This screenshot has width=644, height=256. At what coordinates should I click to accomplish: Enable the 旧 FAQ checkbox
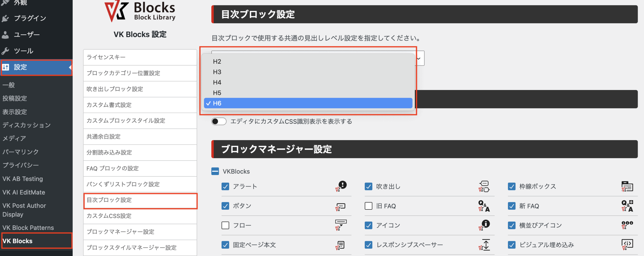point(368,206)
